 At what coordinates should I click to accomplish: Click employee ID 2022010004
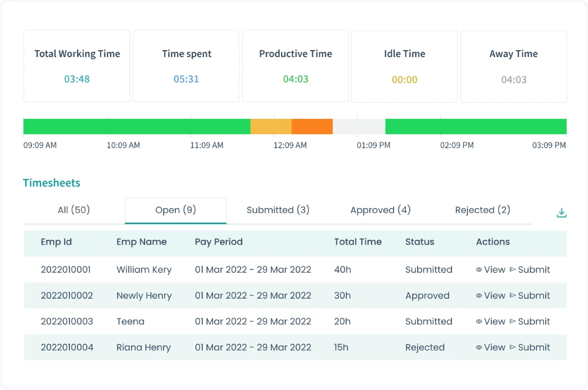[x=67, y=347]
